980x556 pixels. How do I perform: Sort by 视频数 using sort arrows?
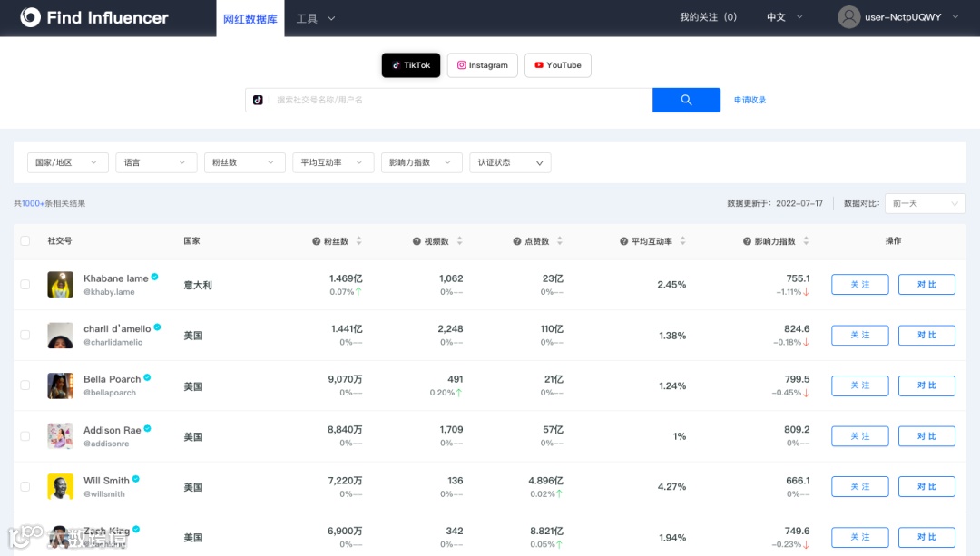(459, 241)
